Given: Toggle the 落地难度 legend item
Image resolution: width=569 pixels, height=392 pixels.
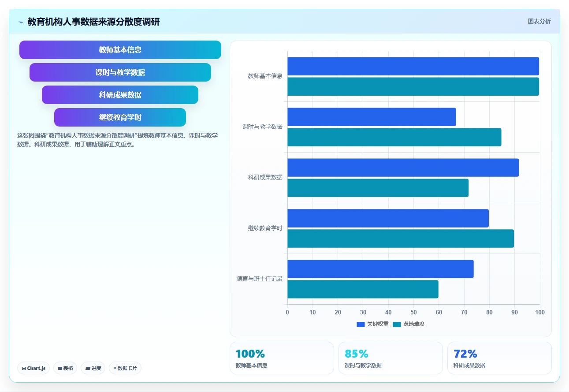Looking at the screenshot, I should tap(409, 324).
